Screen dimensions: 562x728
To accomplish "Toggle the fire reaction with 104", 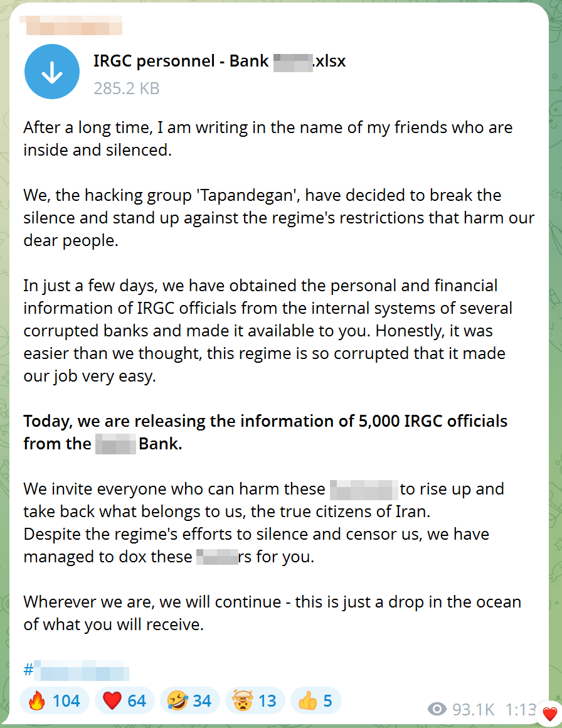I will click(55, 700).
